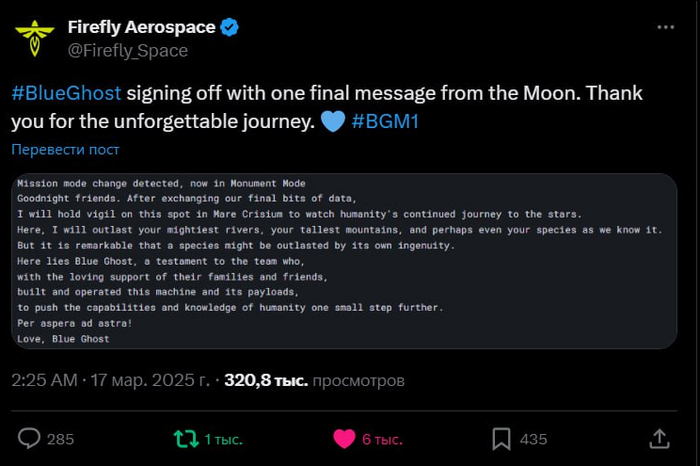Repost using the green retweet icon
Image resolution: width=700 pixels, height=466 pixels.
click(186, 439)
